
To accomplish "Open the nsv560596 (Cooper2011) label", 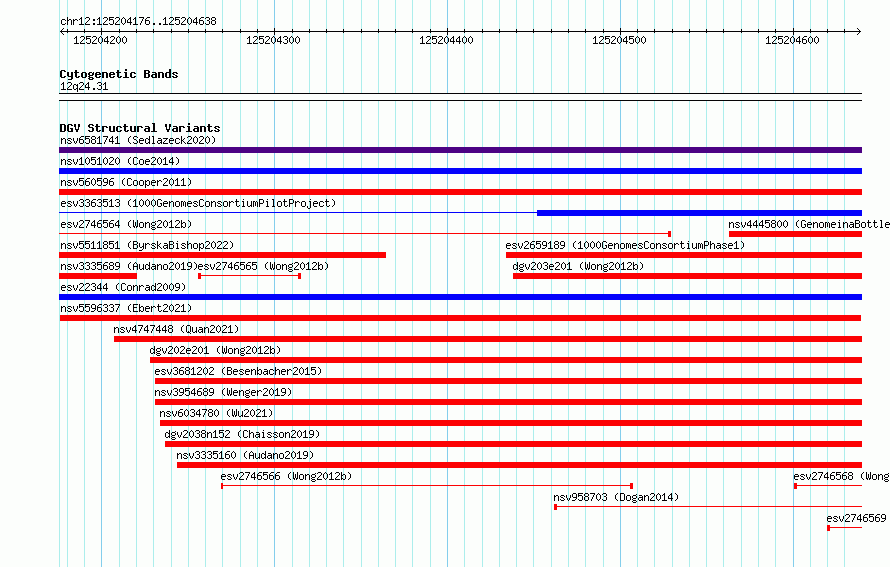I will pos(126,182).
